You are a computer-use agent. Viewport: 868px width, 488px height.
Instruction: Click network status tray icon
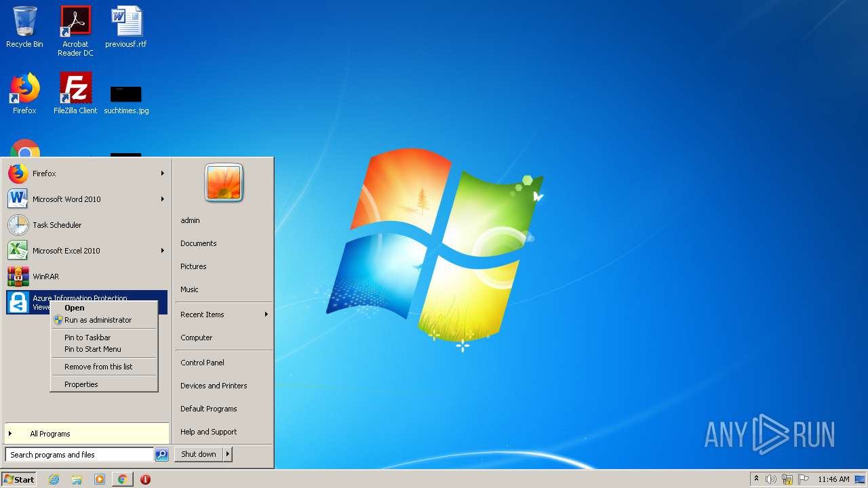[x=787, y=479]
